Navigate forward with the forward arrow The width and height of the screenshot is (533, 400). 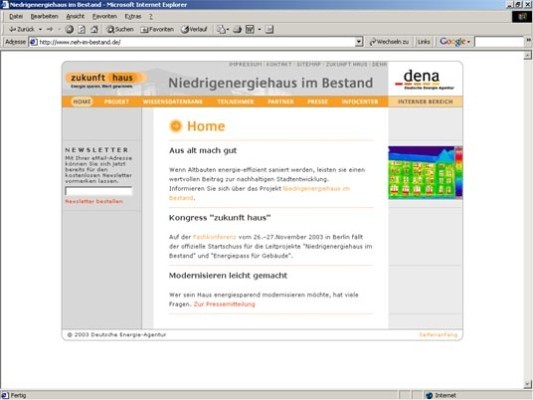[50, 30]
